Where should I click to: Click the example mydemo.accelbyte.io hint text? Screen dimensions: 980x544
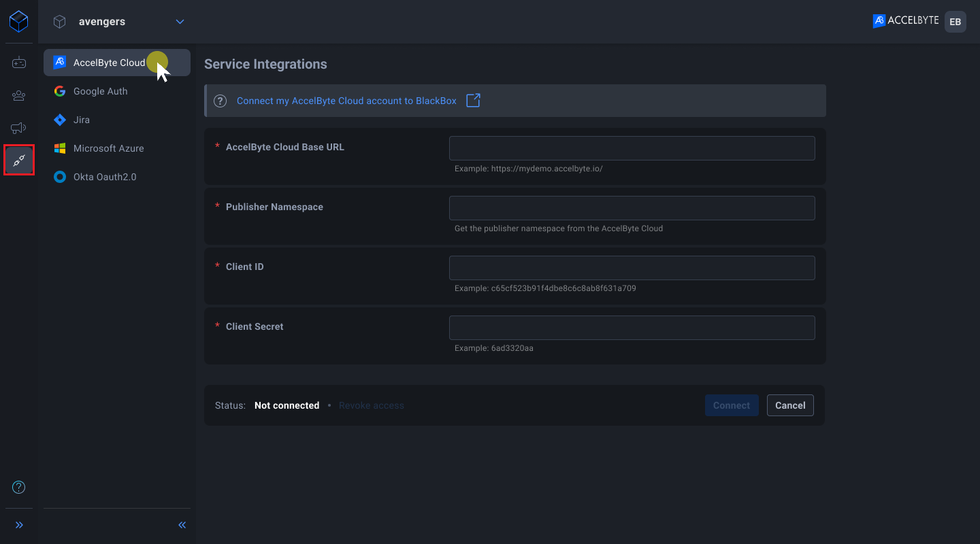tap(529, 169)
